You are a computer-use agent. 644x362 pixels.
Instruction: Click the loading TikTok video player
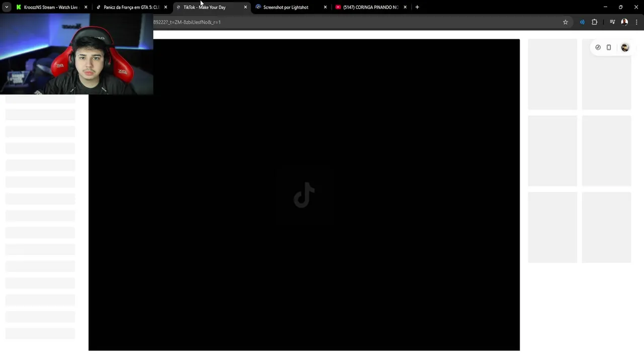[x=304, y=195]
